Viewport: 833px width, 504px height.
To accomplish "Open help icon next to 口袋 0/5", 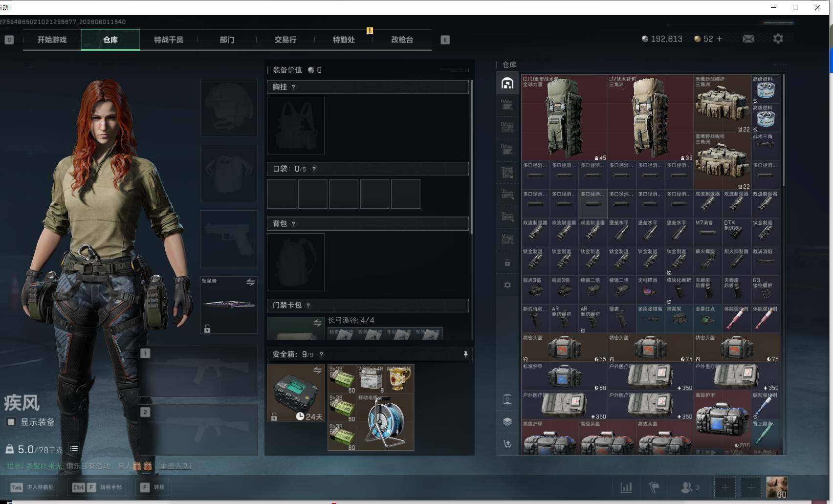I will (x=314, y=169).
